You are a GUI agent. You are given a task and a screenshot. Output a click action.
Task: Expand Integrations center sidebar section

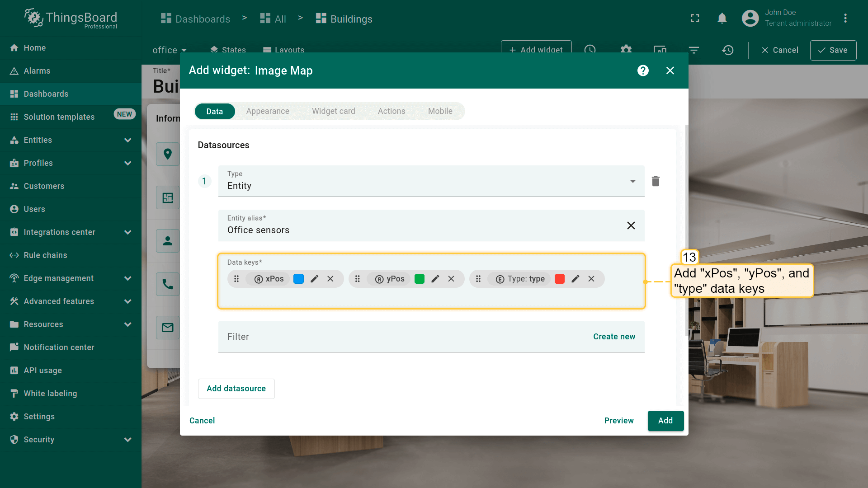(128, 232)
